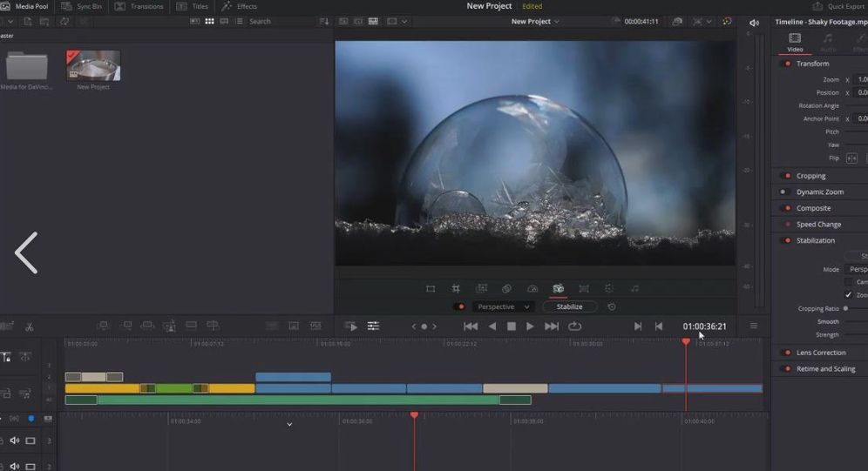868x471 pixels.
Task: Click the Play button
Action: [x=530, y=326]
